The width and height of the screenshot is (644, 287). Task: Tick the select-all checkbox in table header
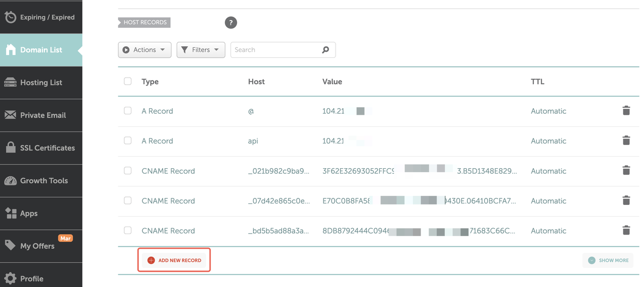(128, 81)
